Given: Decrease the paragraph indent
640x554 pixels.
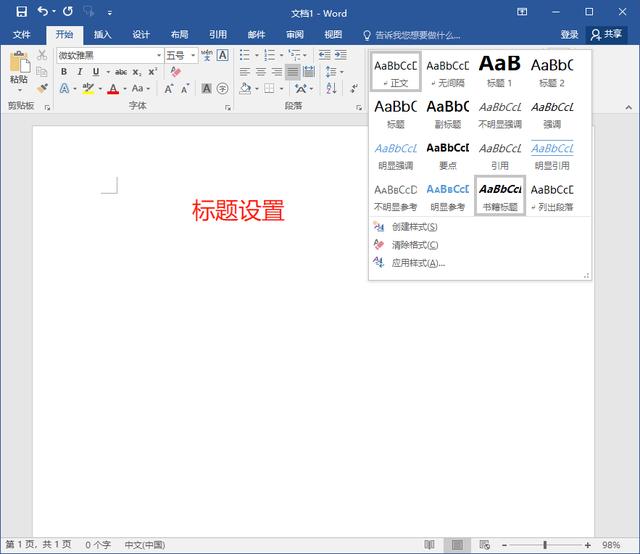Looking at the screenshot, I should tap(324, 55).
